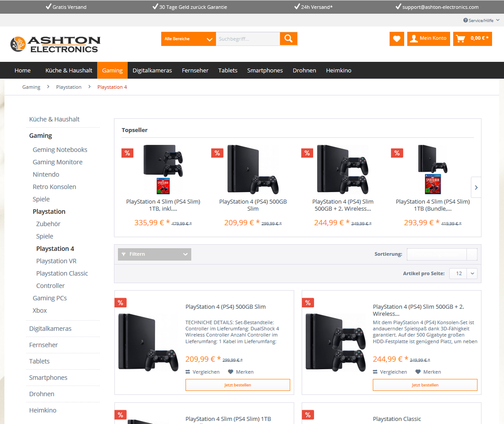The height and width of the screenshot is (424, 504).
Task: Open the Alle Bereiche search category dropdown
Action: (188, 39)
